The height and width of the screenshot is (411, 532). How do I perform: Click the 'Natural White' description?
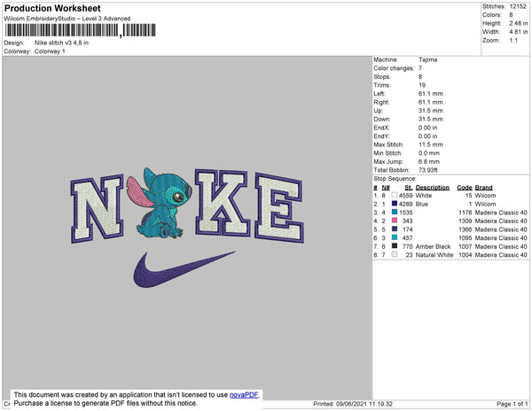click(x=434, y=255)
